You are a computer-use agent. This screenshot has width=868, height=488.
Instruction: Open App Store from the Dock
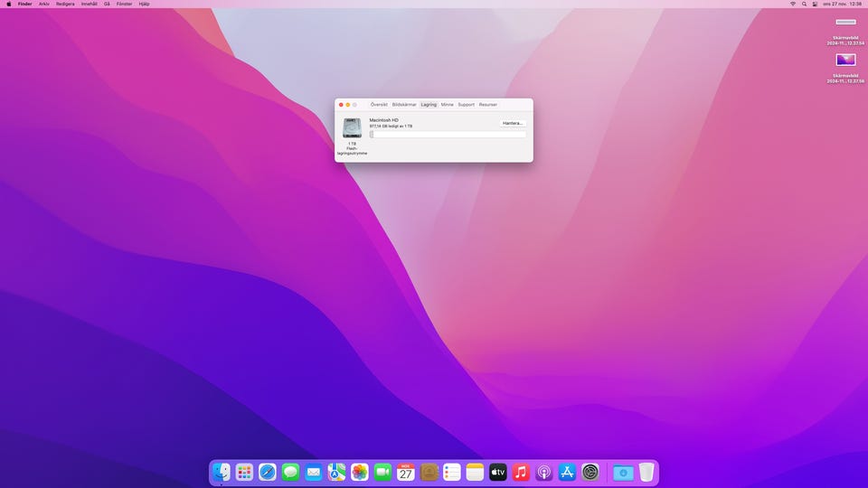tap(568, 472)
